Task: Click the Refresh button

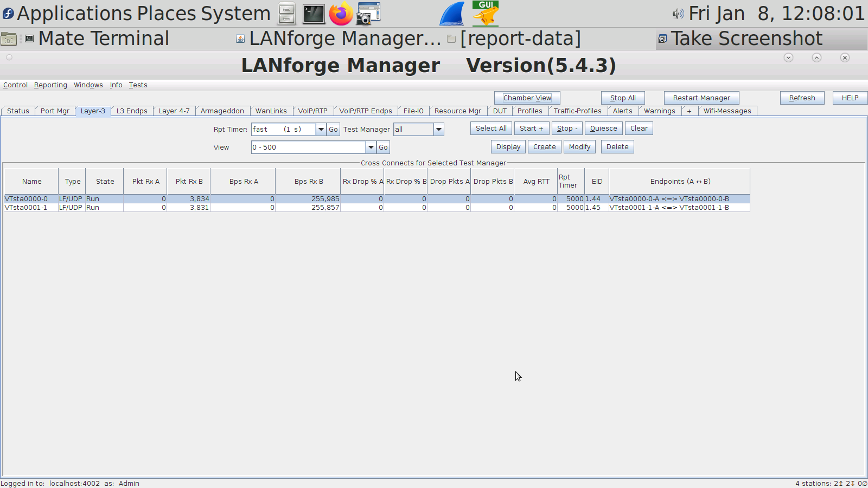Action: point(802,98)
